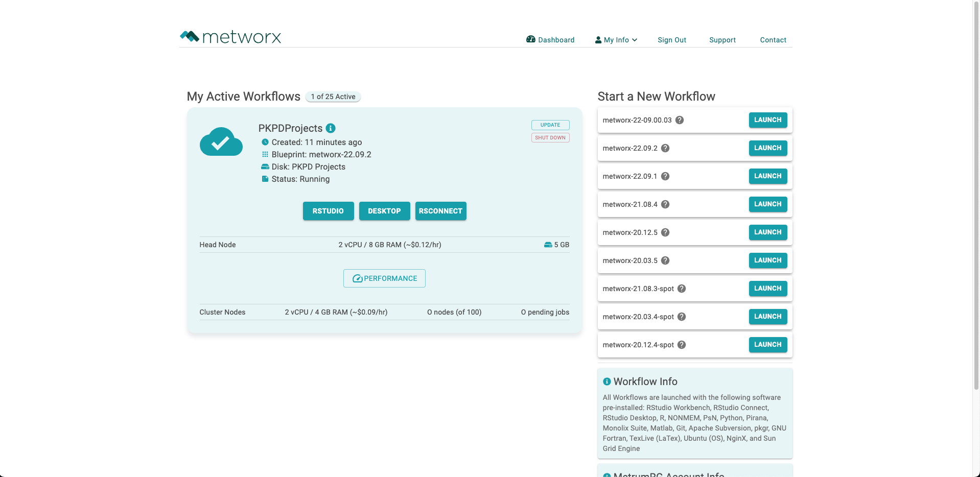Click help icon for metworx-21.08.3-spot
The image size is (980, 477).
tap(682, 289)
